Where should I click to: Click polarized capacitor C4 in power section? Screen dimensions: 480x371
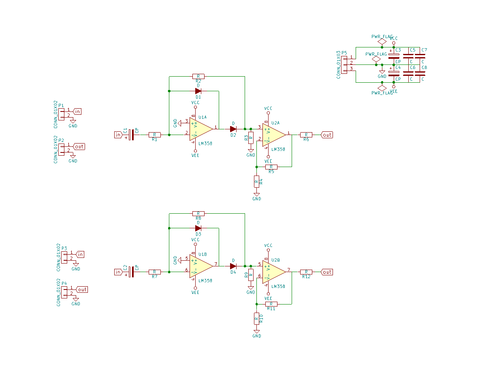tap(394, 73)
